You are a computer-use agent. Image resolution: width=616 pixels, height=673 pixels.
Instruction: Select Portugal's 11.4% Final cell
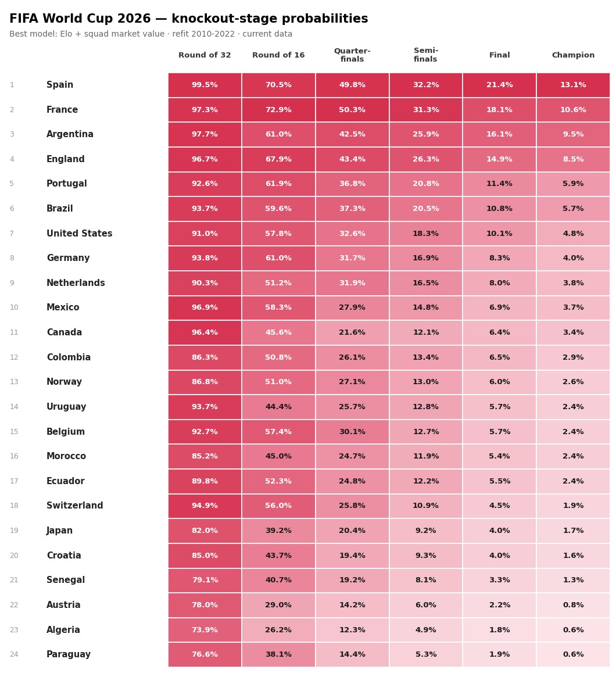(x=499, y=184)
